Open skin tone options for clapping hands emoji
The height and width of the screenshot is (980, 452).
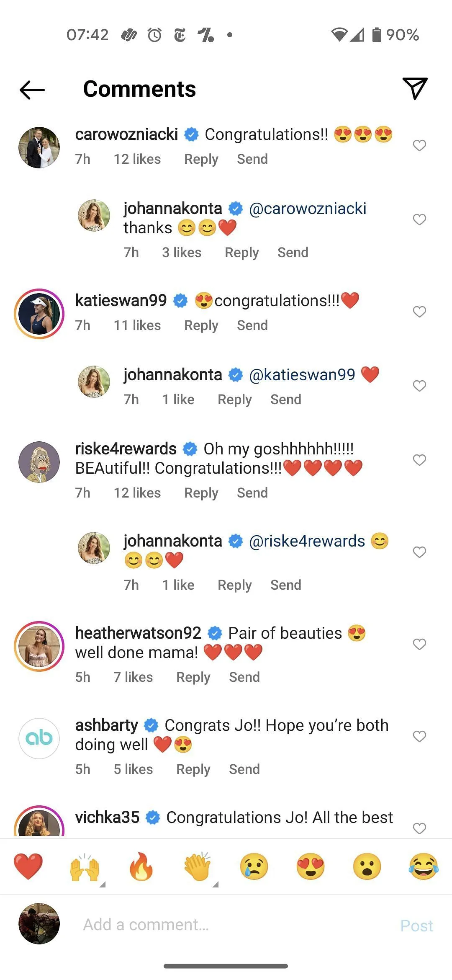click(x=216, y=884)
